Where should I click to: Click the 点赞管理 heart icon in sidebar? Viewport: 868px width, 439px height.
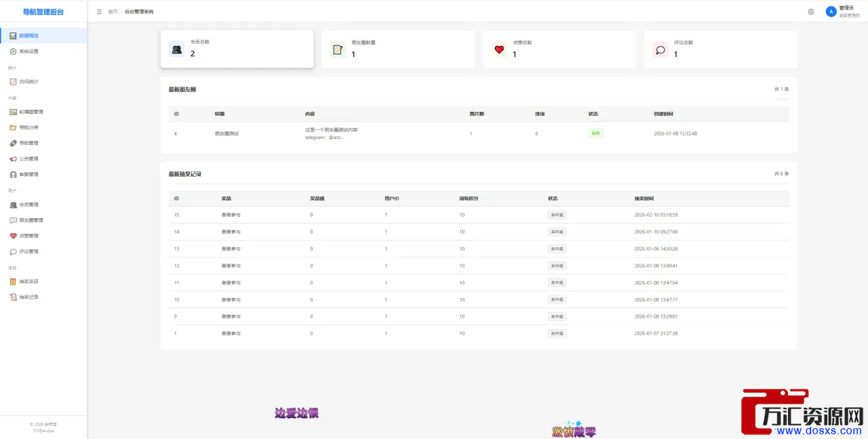pyautogui.click(x=13, y=236)
